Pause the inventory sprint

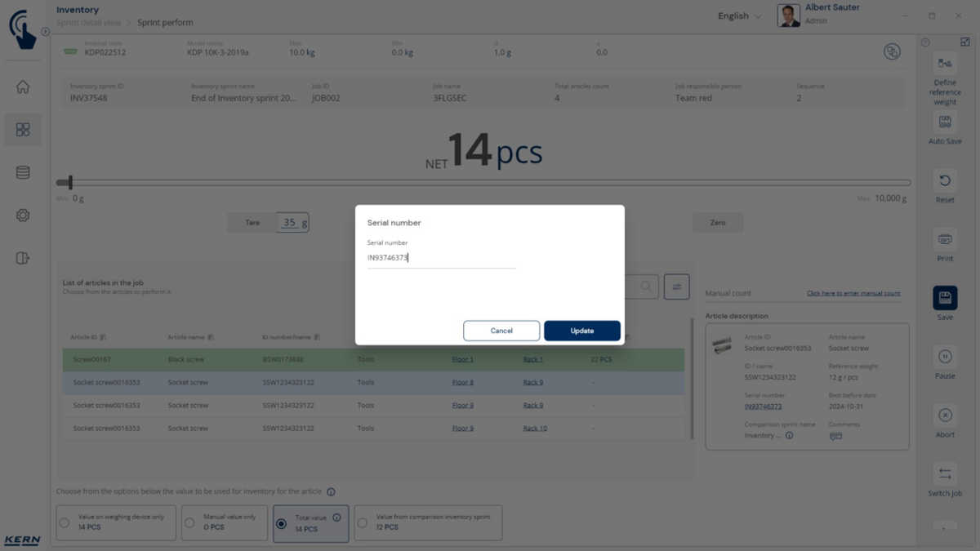[945, 357]
